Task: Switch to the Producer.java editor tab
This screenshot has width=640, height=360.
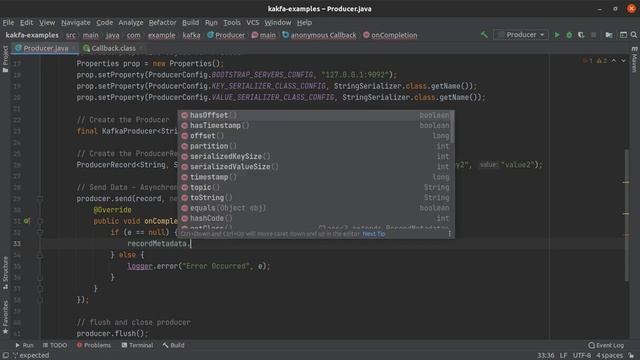Action: tap(45, 48)
